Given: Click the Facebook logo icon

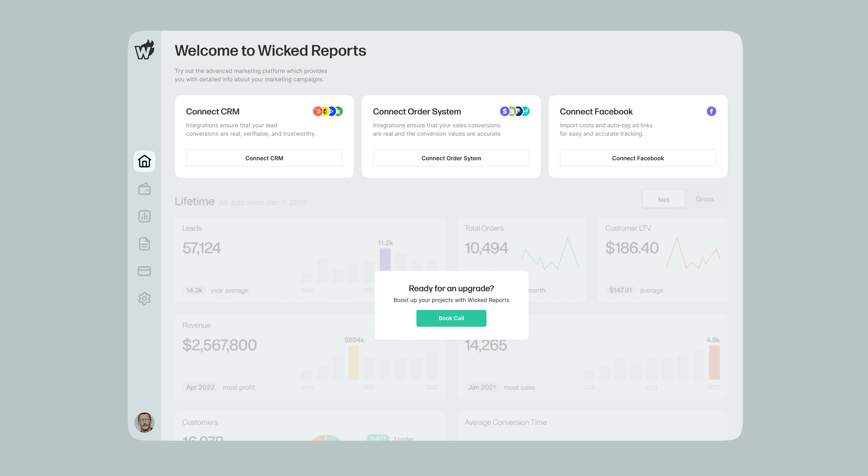Looking at the screenshot, I should point(711,111).
